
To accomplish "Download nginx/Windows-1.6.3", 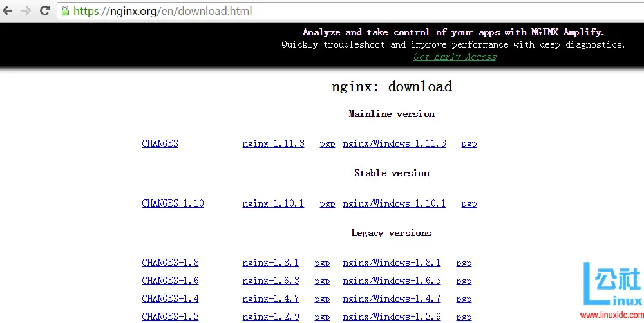I will pyautogui.click(x=392, y=281).
